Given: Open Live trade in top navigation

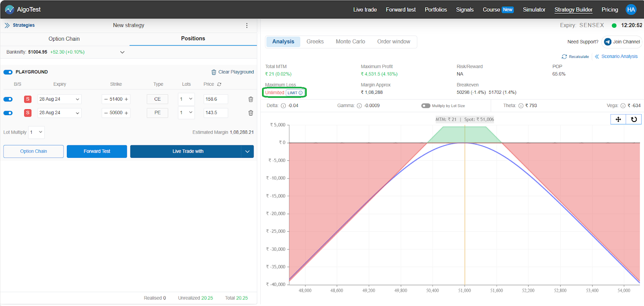Looking at the screenshot, I should pos(365,10).
